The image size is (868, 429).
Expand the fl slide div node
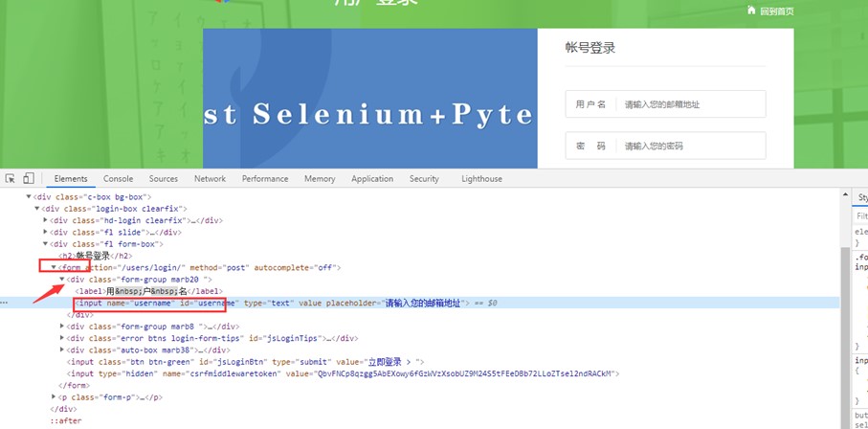point(45,233)
